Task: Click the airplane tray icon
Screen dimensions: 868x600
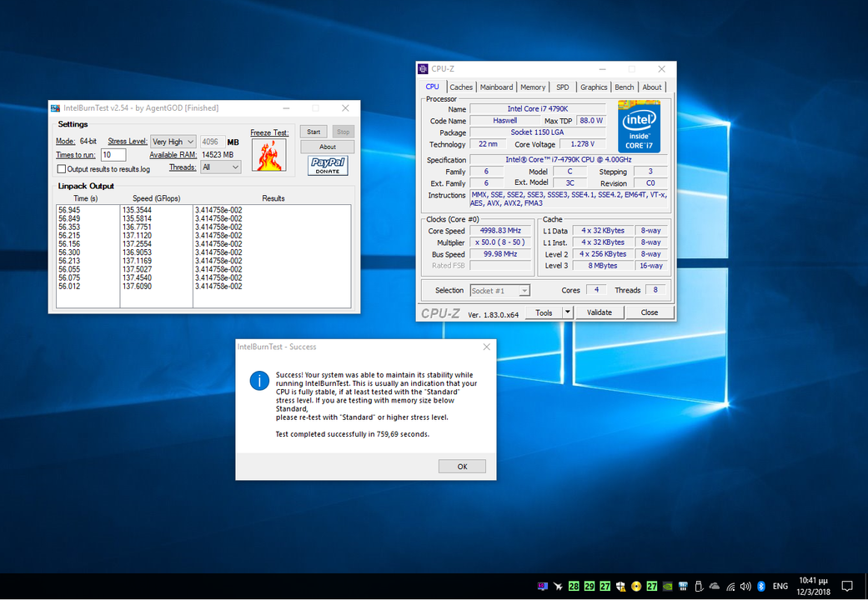Action: (558, 586)
